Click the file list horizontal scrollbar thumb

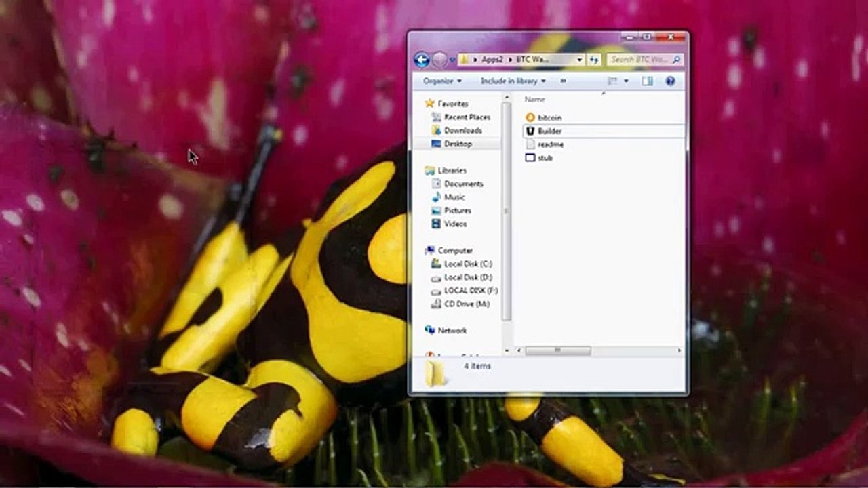(557, 350)
